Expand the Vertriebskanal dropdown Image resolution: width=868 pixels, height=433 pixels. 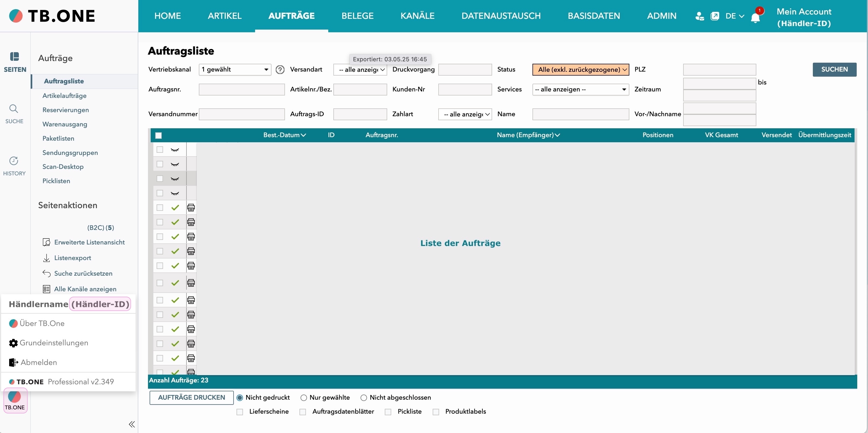235,70
